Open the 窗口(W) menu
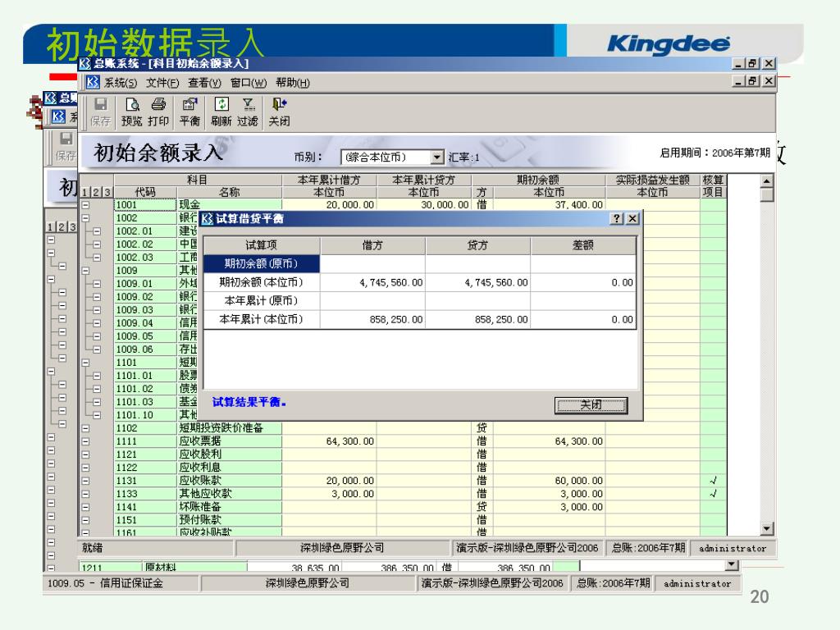 click(248, 83)
